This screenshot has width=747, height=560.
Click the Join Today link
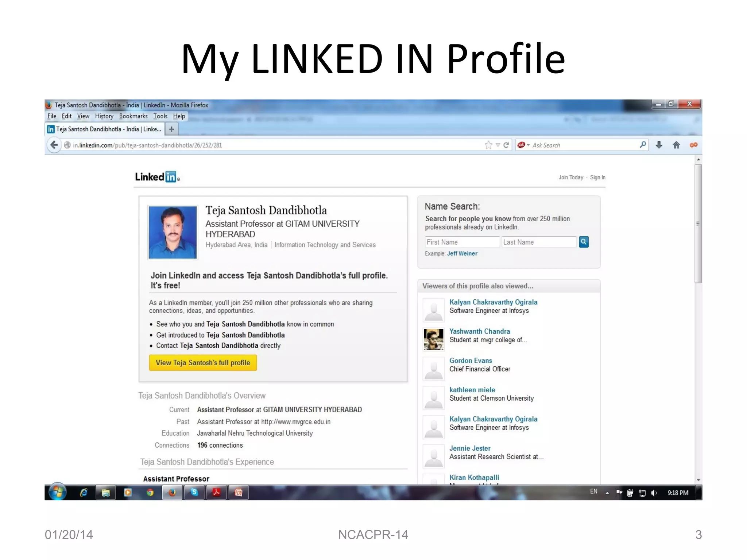(571, 177)
